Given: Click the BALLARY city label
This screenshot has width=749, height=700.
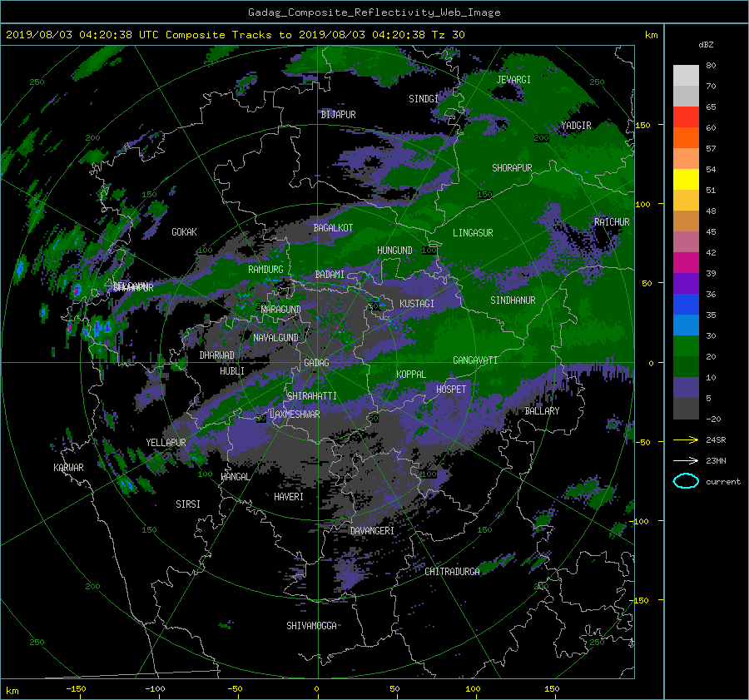Looking at the screenshot, I should click(542, 411).
